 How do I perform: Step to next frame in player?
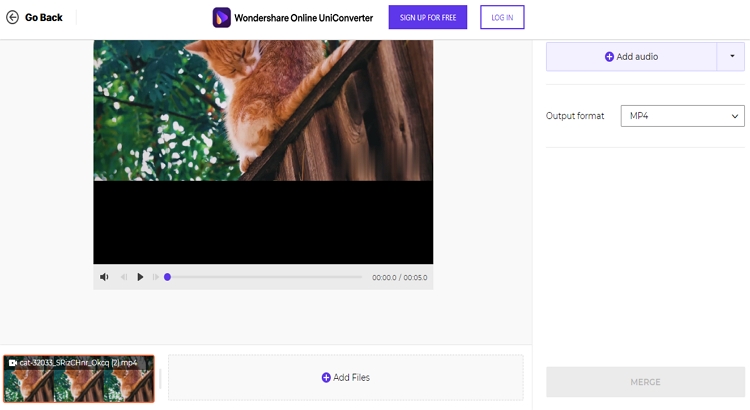coord(155,277)
